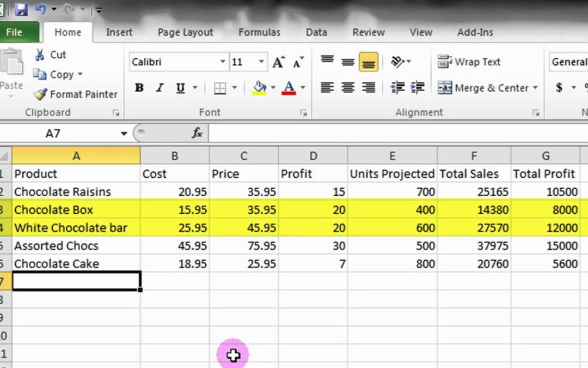588x368 pixels.
Task: Open the Data tab
Action: coord(316,32)
